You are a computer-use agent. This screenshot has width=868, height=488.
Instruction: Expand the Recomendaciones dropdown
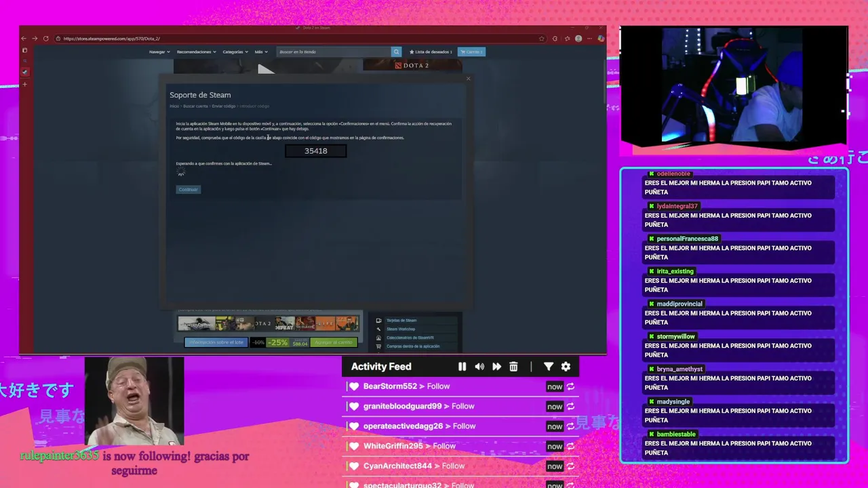(x=197, y=52)
